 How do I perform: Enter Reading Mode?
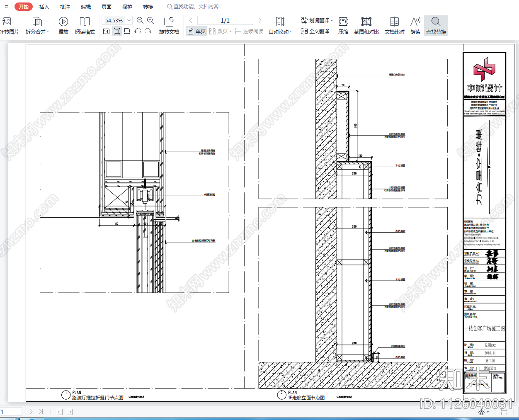[x=85, y=26]
